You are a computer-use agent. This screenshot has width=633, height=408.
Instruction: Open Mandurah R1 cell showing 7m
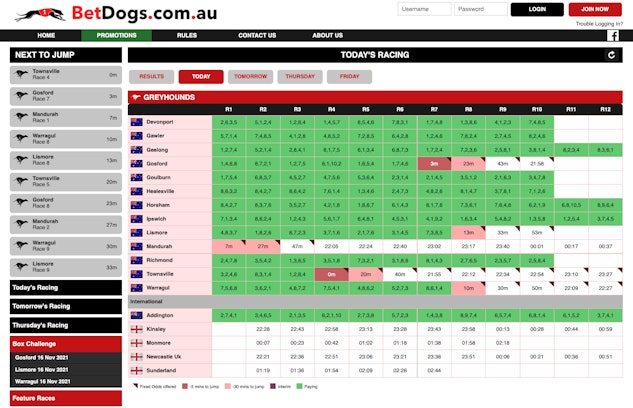coord(229,246)
